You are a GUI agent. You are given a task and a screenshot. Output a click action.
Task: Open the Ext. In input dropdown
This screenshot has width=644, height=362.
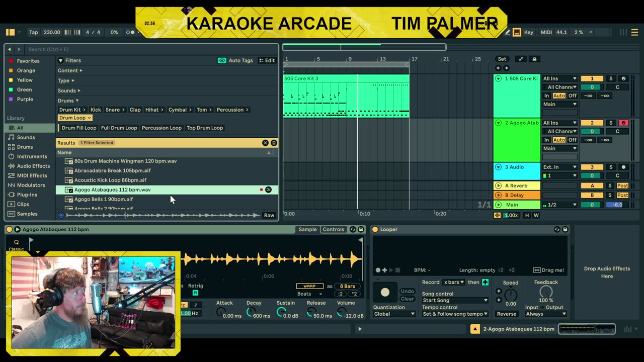(x=559, y=167)
